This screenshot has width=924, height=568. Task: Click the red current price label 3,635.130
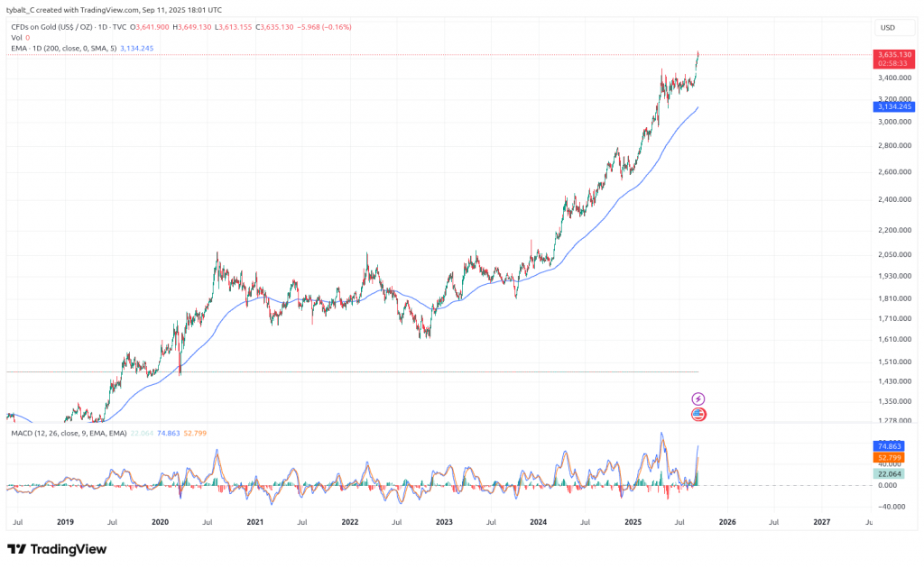[x=894, y=55]
